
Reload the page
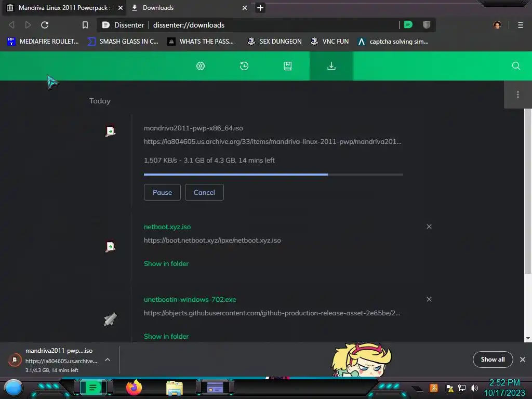pos(45,25)
